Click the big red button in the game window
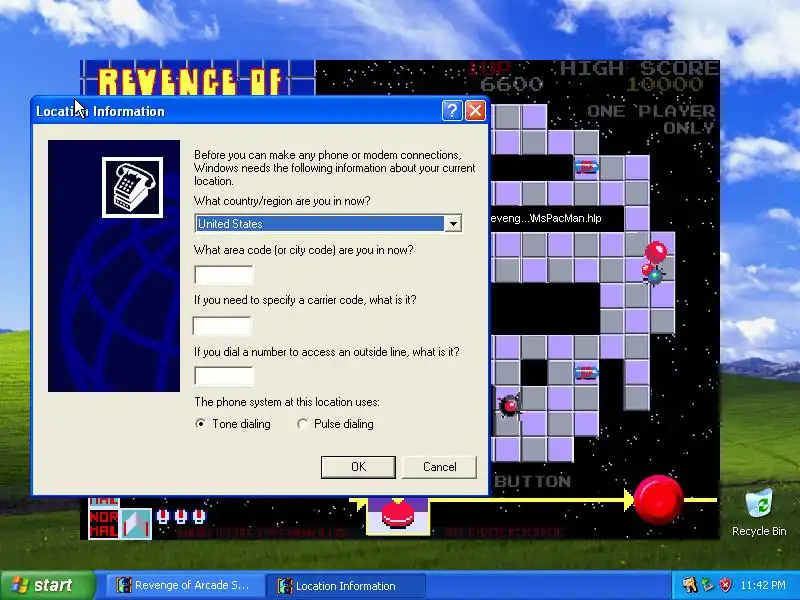The width and height of the screenshot is (800, 600). pos(658,499)
